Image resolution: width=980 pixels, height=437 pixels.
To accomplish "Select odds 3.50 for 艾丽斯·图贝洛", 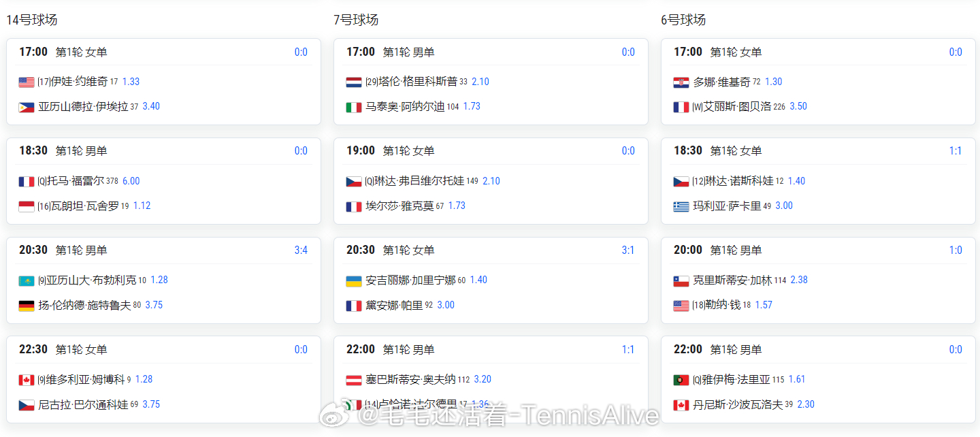I will coord(798,106).
